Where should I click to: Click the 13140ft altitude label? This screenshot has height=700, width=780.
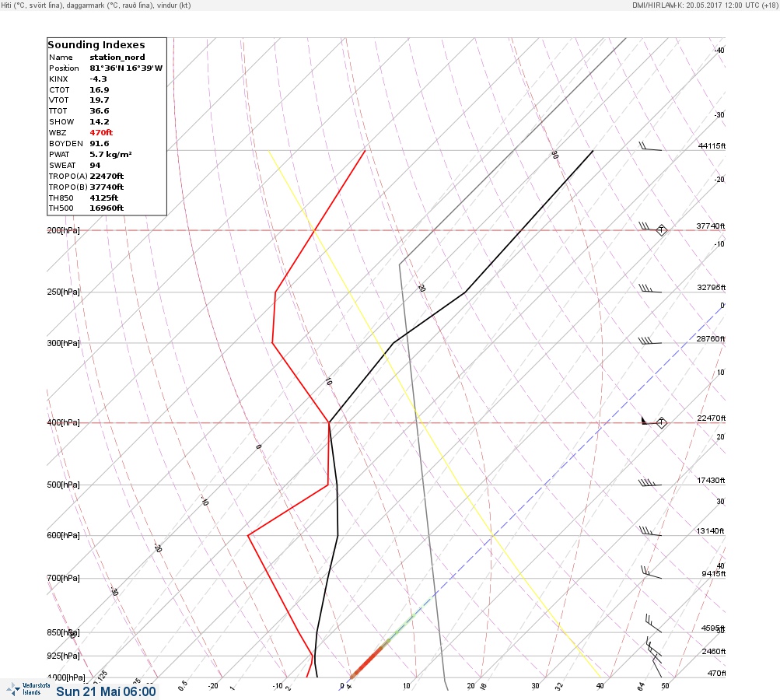point(710,531)
